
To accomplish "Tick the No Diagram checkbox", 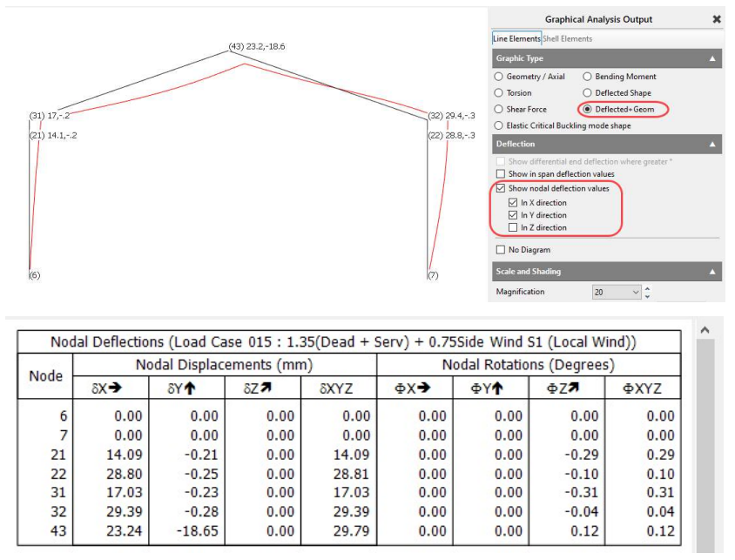I will (501, 250).
